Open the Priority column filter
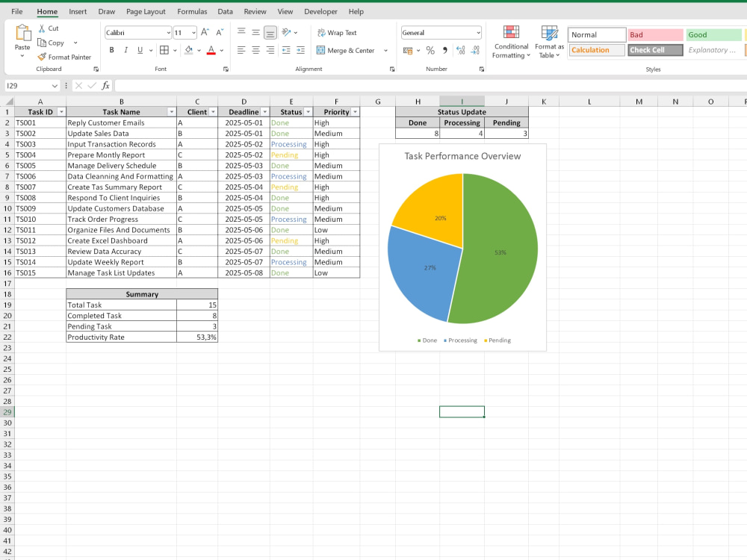This screenshot has width=747, height=560. 355,112
